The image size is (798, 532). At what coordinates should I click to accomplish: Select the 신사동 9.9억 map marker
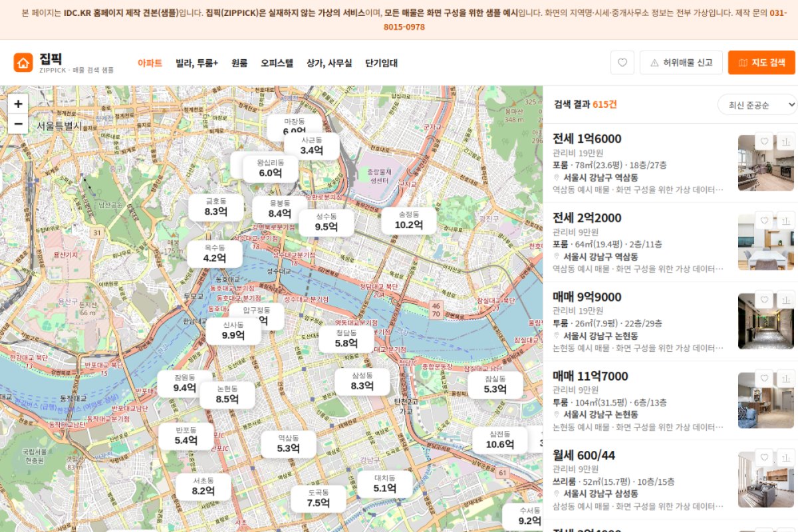click(x=233, y=331)
